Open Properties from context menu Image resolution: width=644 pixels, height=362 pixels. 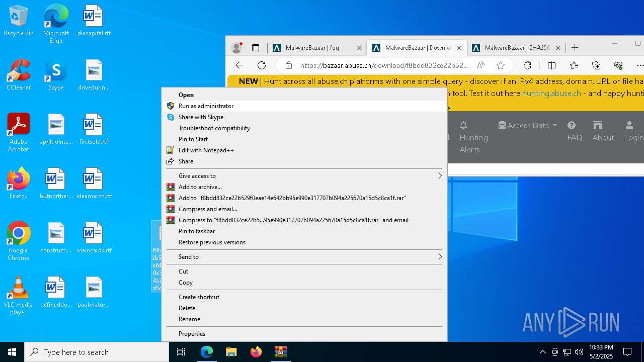pyautogui.click(x=304, y=334)
